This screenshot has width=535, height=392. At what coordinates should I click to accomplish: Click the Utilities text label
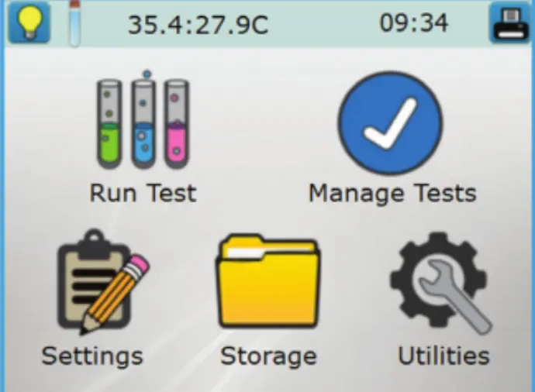tap(444, 356)
